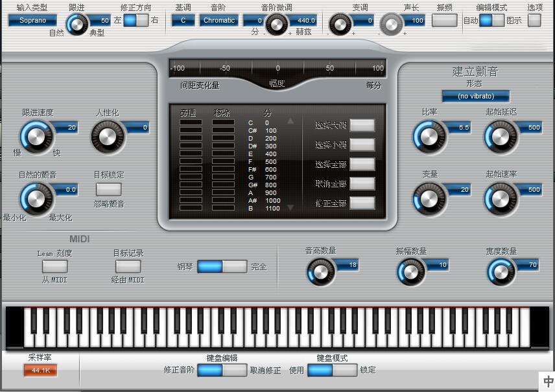Toggle remove box for note A
Viewport: 555px width, 392px height.
pyautogui.click(x=223, y=192)
